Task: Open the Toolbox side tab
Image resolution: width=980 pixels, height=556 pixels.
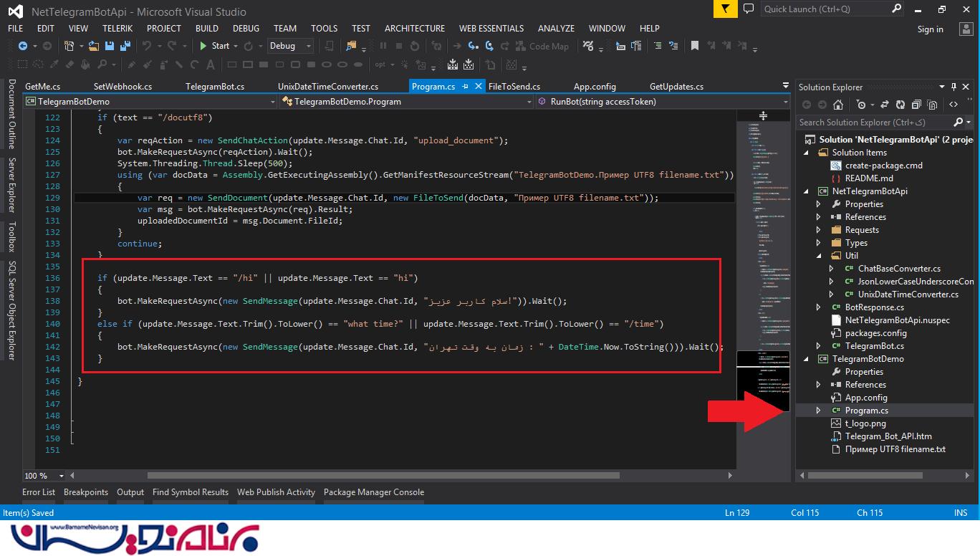Action: (x=11, y=236)
